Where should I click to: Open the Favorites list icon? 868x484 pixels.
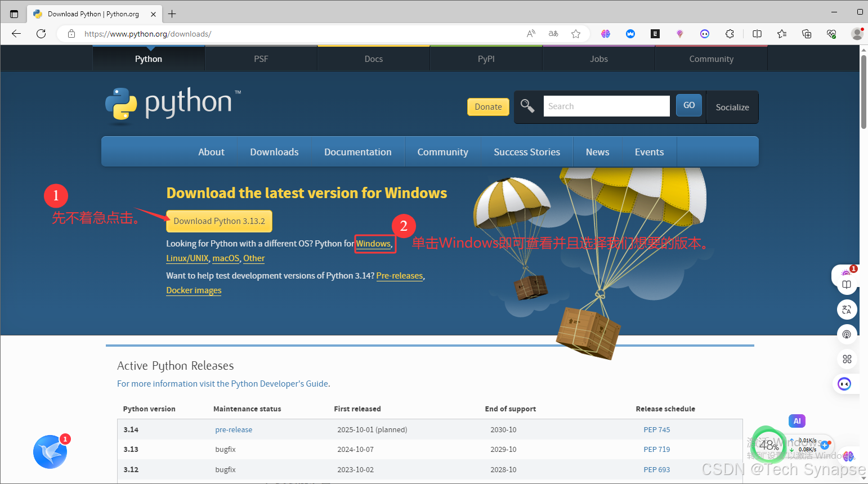(x=782, y=34)
